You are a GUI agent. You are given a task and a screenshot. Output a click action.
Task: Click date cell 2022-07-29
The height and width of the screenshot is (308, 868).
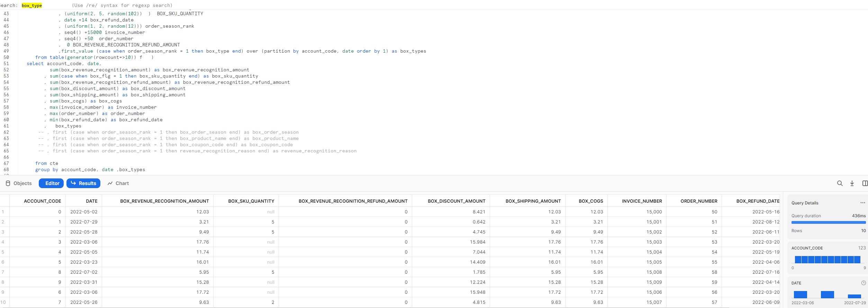coord(84,222)
